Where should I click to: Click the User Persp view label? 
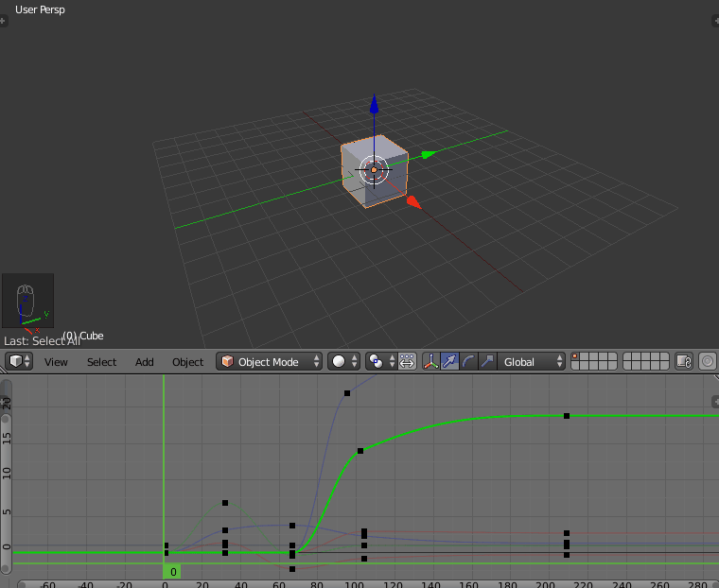40,9
